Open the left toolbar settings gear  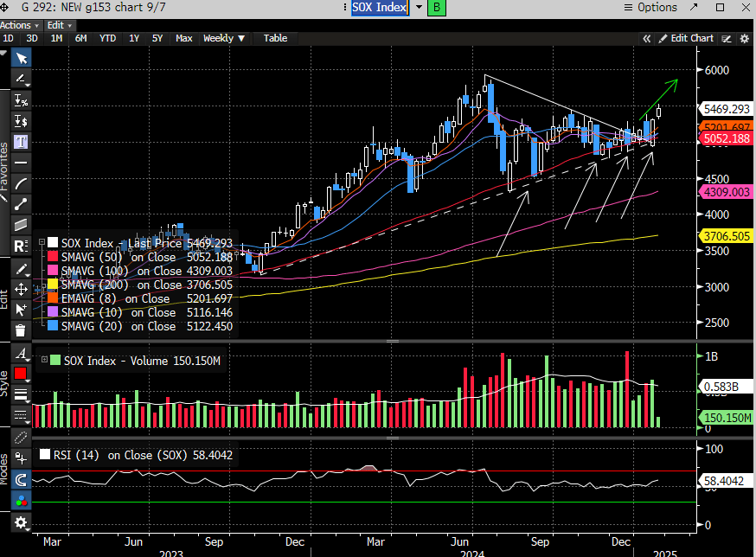point(21,522)
